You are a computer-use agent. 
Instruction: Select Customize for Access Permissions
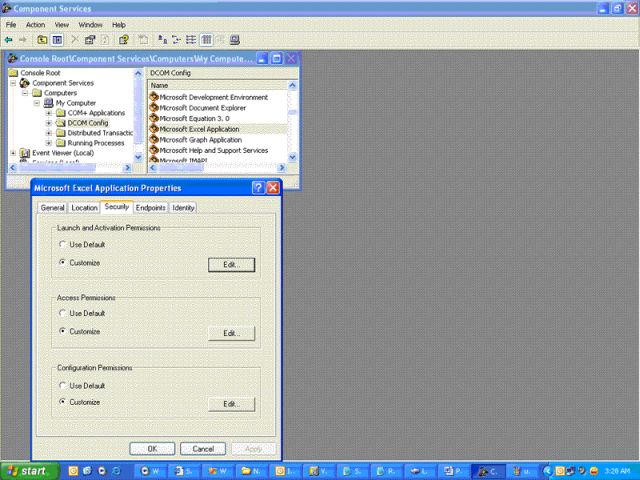(62, 331)
